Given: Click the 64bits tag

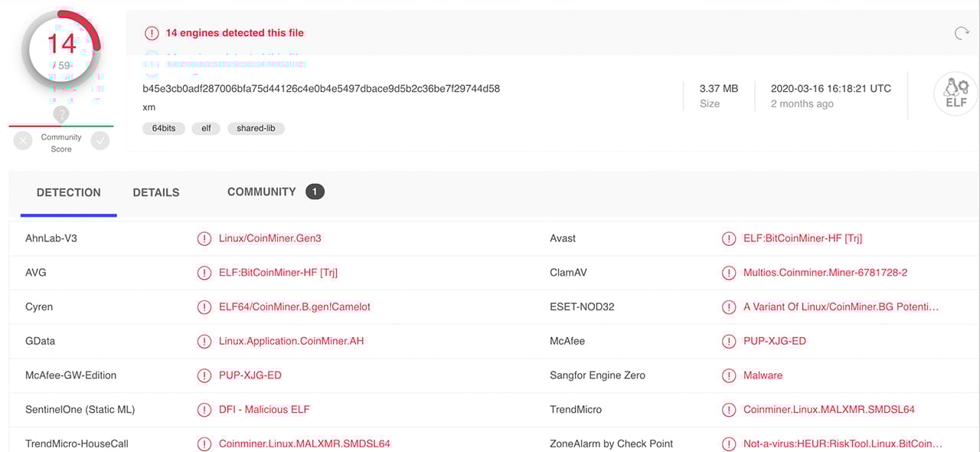Looking at the screenshot, I should pyautogui.click(x=164, y=129).
